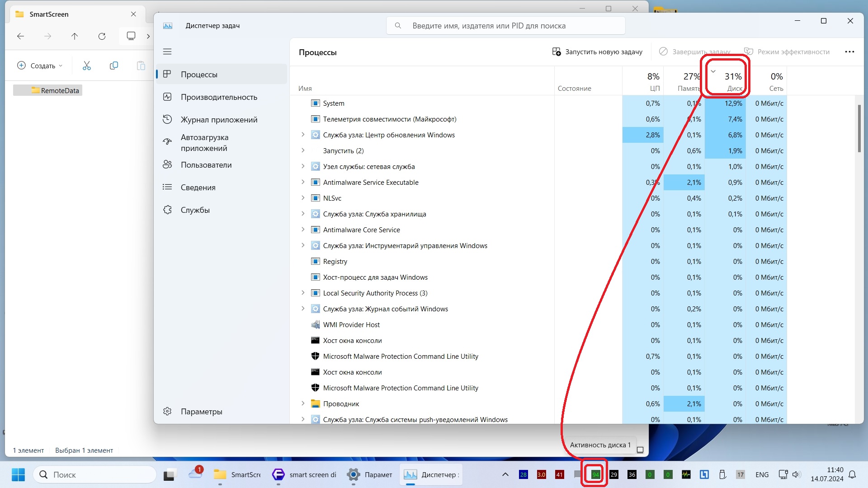868x488 pixels.
Task: Open the volume tray icon
Action: [x=797, y=474]
